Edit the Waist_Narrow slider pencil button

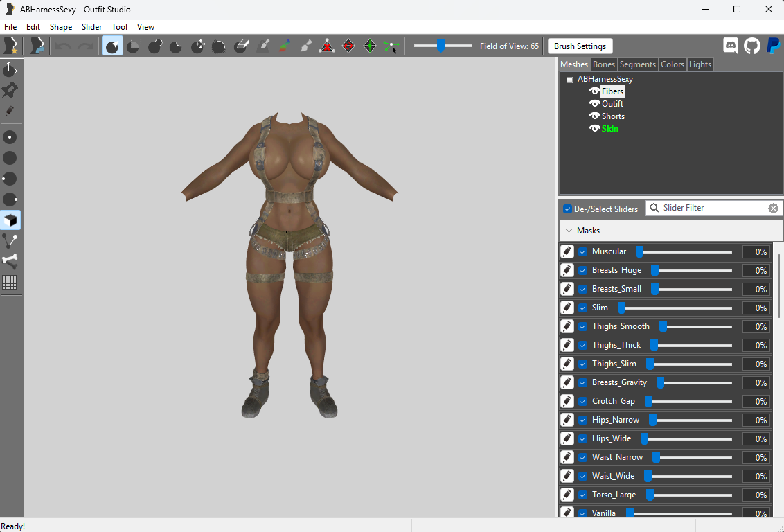tap(567, 457)
